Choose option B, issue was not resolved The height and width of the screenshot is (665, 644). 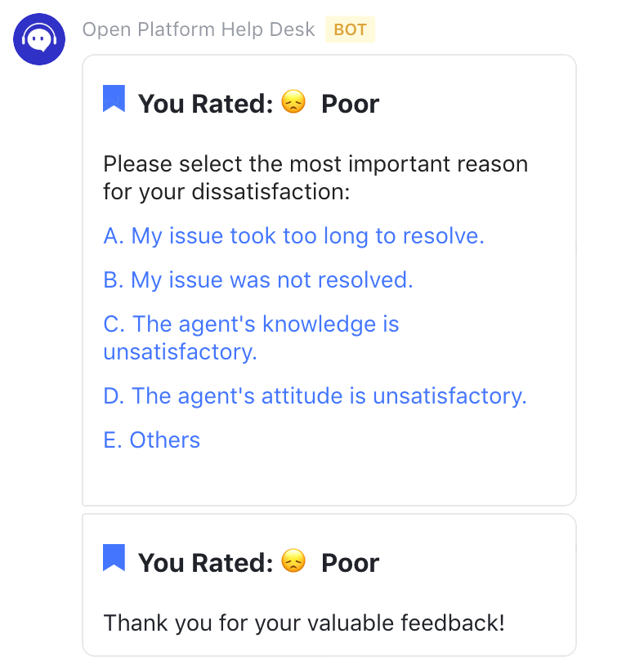point(257,280)
